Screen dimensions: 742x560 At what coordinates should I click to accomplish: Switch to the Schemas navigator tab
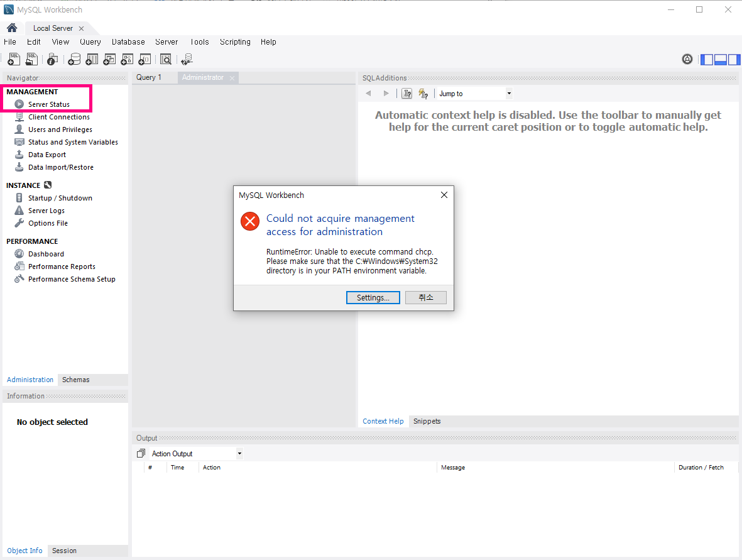coord(76,380)
